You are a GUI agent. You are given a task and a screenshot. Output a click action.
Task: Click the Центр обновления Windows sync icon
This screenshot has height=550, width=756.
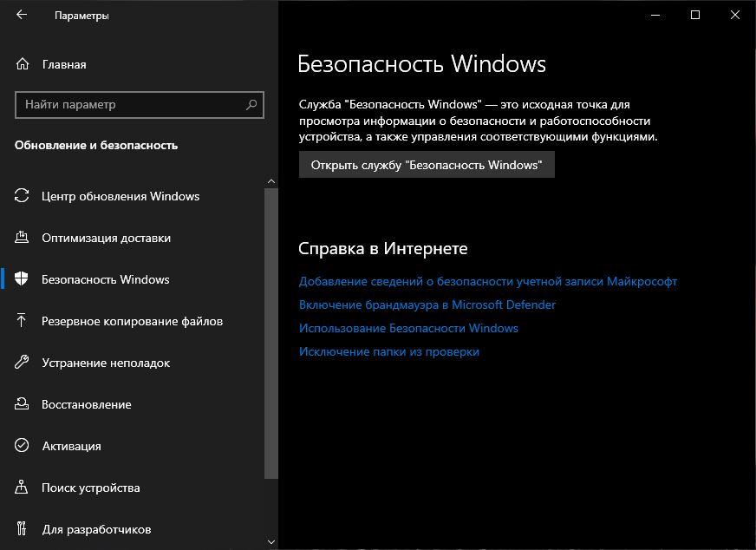pyautogui.click(x=22, y=196)
